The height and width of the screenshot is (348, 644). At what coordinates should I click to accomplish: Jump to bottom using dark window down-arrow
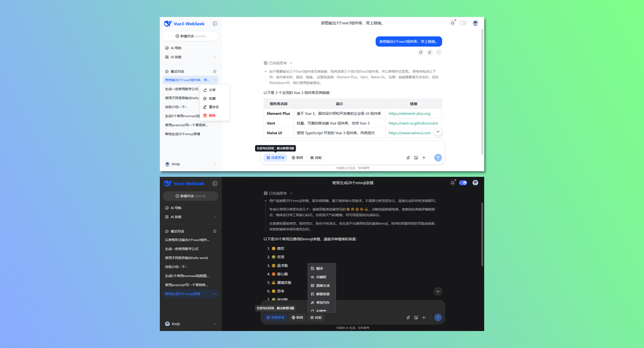click(x=438, y=291)
